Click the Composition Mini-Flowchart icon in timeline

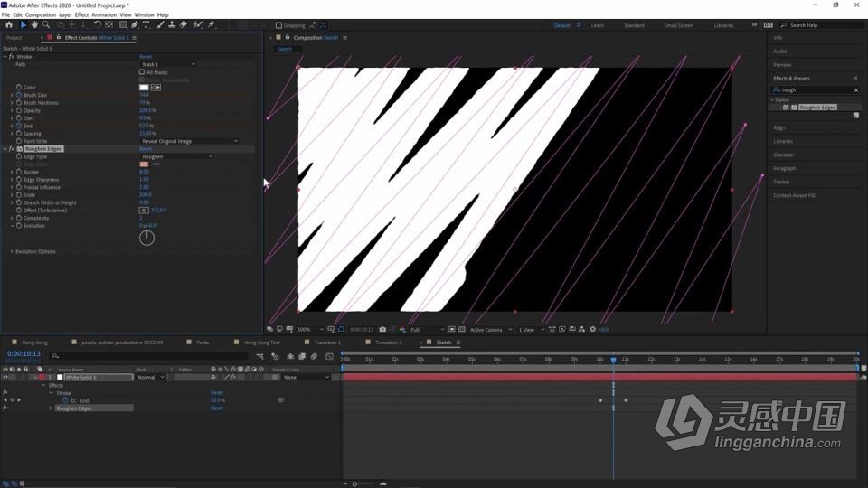tap(260, 356)
